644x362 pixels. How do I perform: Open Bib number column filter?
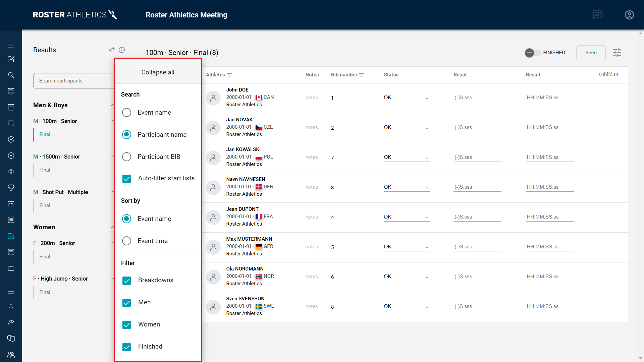point(362,75)
